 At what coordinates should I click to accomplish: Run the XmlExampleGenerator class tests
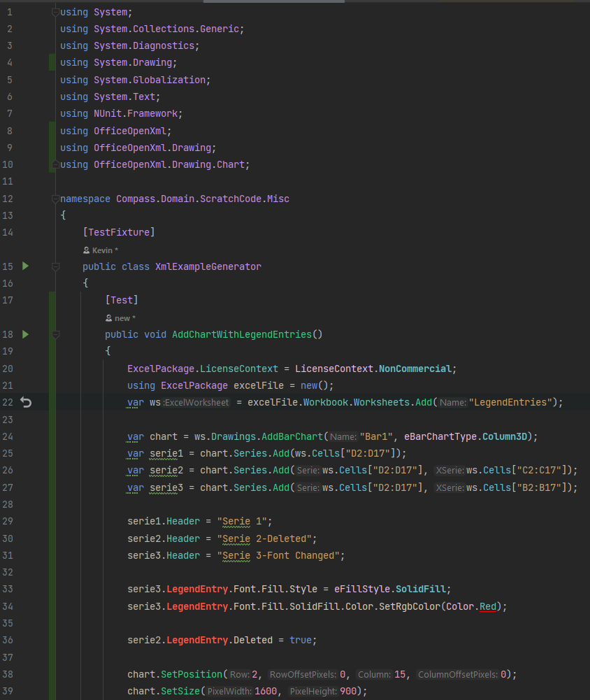point(26,266)
